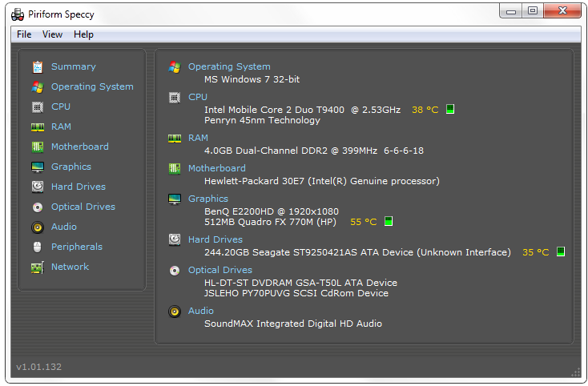Select Summary in the sidebar

[74, 66]
